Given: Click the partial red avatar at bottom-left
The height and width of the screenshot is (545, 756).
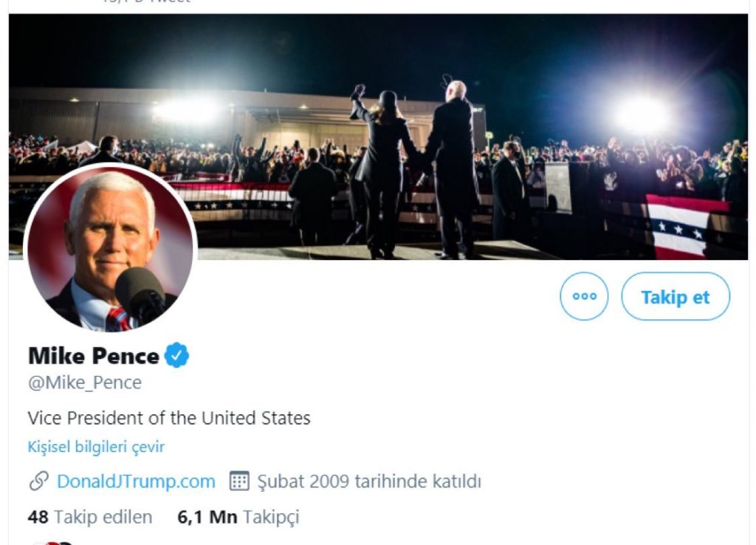Looking at the screenshot, I should (x=53, y=543).
